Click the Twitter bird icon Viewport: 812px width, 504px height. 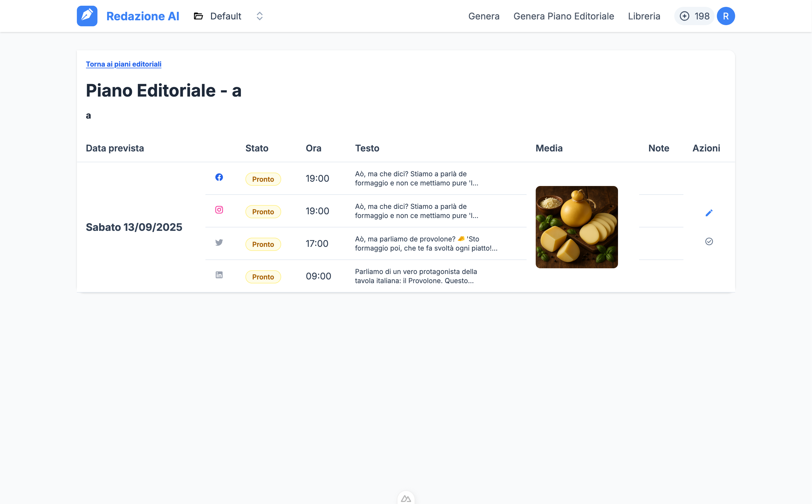[x=219, y=242]
